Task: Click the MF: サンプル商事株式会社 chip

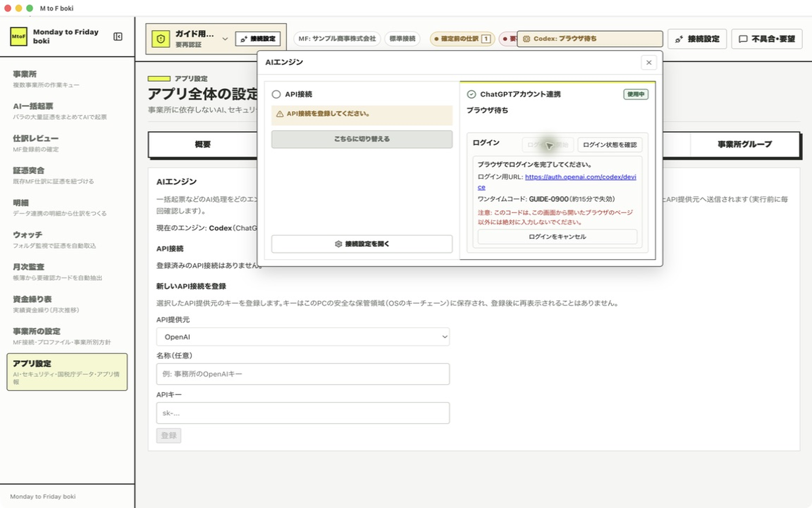Action: point(337,39)
